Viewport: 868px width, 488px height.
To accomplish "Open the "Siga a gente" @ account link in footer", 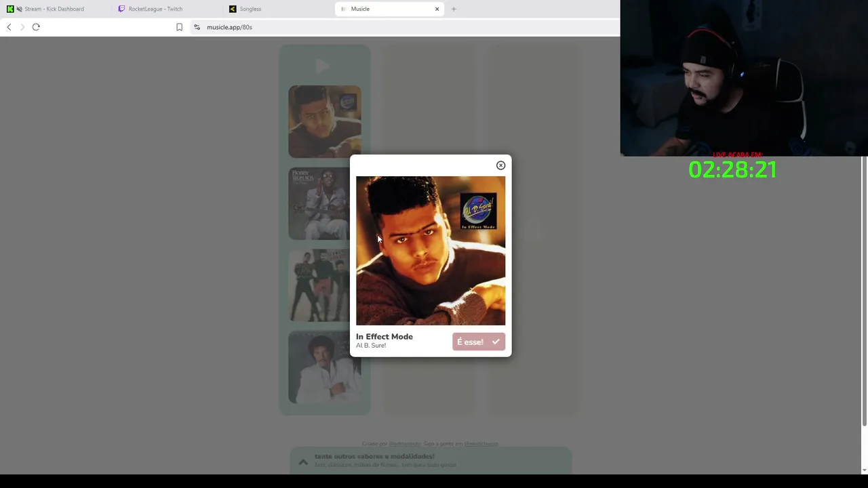I will click(x=481, y=444).
